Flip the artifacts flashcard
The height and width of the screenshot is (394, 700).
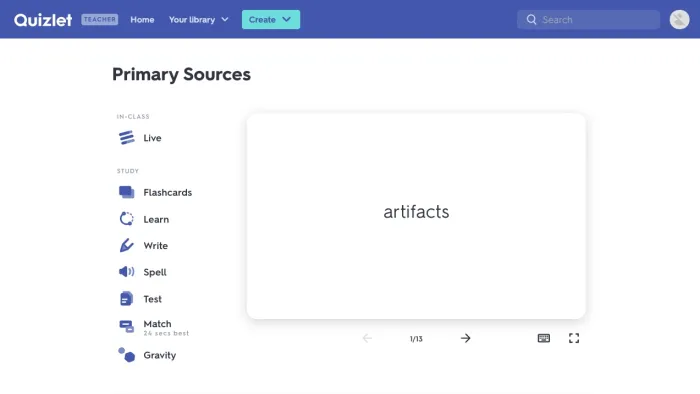[x=416, y=216]
